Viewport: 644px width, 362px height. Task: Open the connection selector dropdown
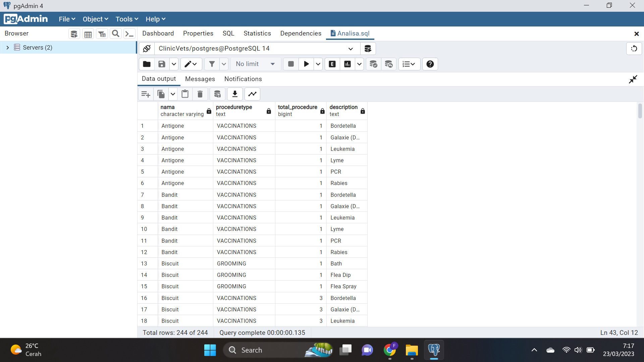click(351, 49)
